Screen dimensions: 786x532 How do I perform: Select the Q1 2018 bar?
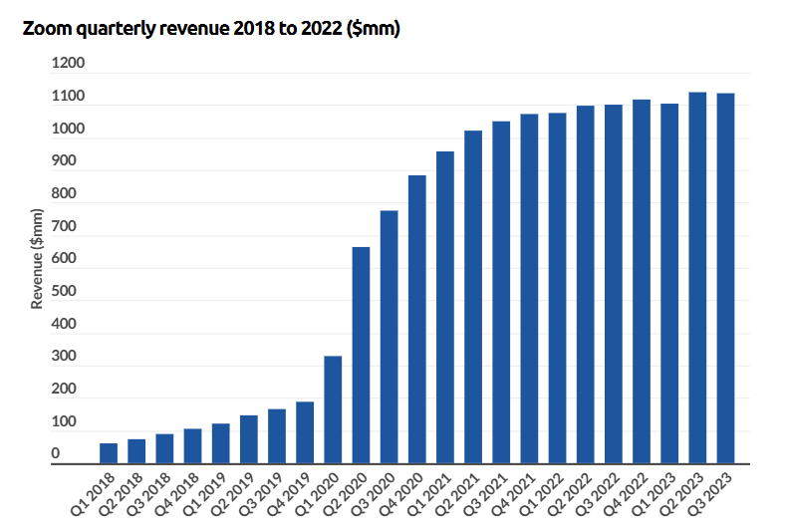pos(109,453)
